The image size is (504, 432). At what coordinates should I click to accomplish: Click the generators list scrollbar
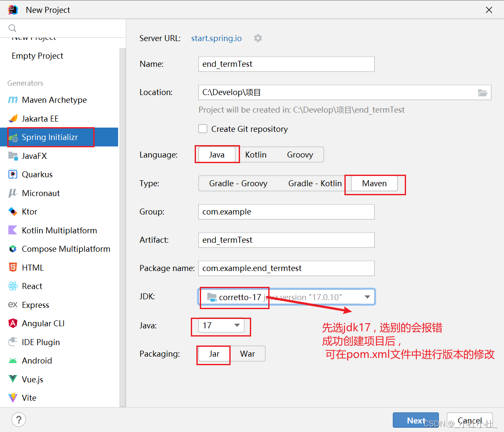pyautogui.click(x=122, y=227)
